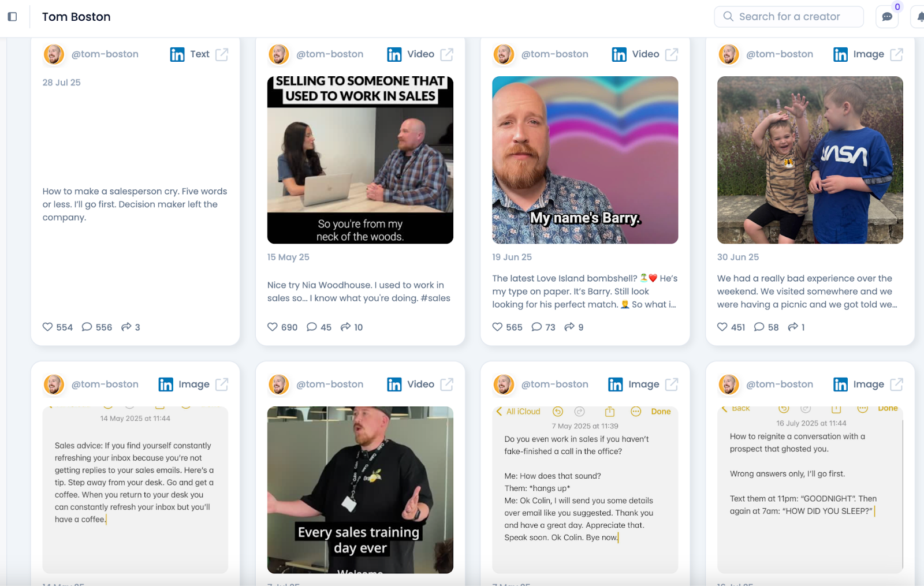Click heart icon with 554 likes

[47, 327]
